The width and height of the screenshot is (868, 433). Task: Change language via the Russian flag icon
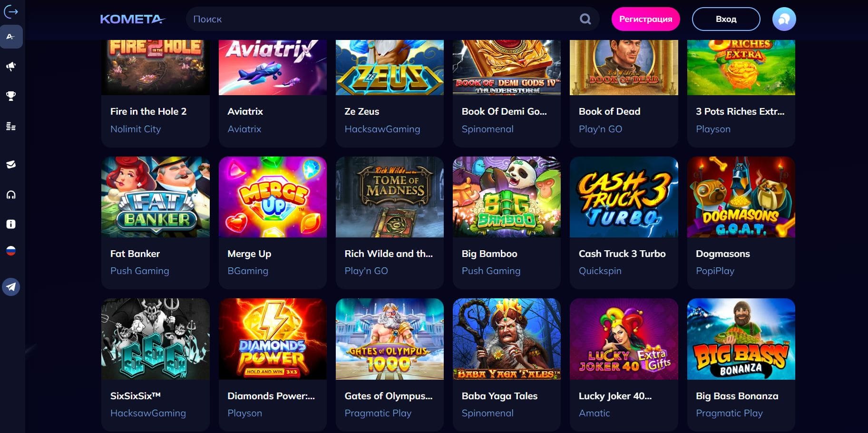click(x=11, y=251)
